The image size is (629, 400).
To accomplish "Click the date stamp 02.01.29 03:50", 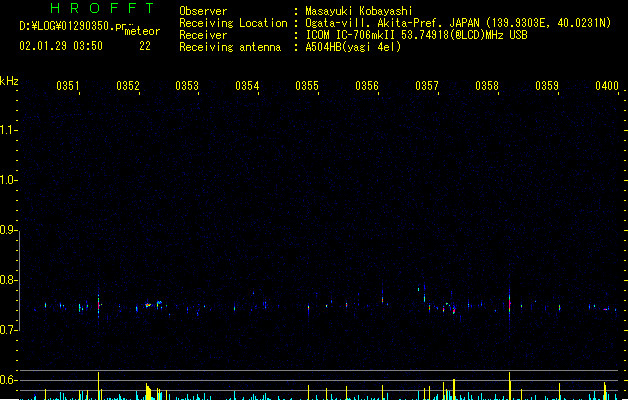I will click(61, 46).
